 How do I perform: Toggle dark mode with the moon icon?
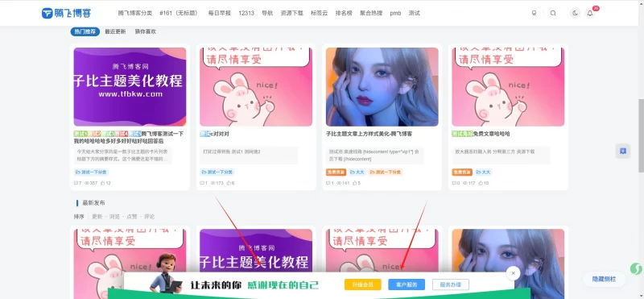click(575, 13)
